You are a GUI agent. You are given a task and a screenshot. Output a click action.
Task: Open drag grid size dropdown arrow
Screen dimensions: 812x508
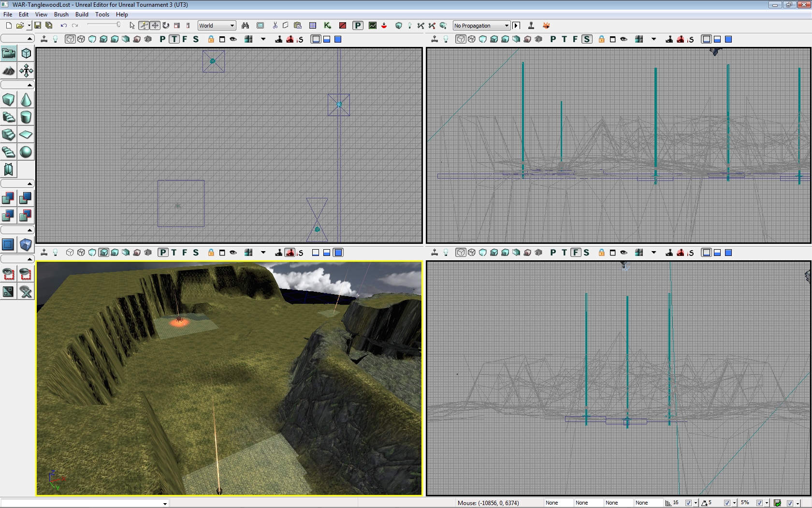(x=696, y=503)
